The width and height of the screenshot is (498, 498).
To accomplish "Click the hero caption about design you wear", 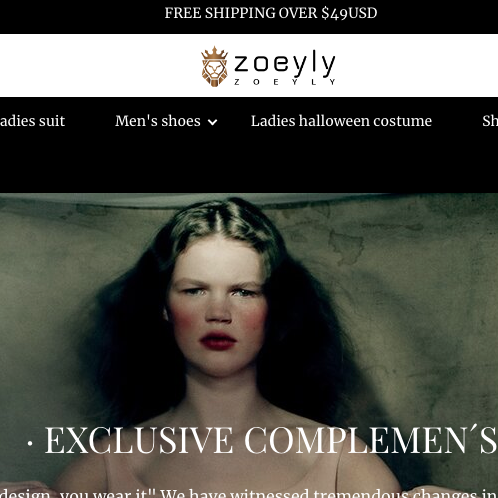I will (249, 493).
